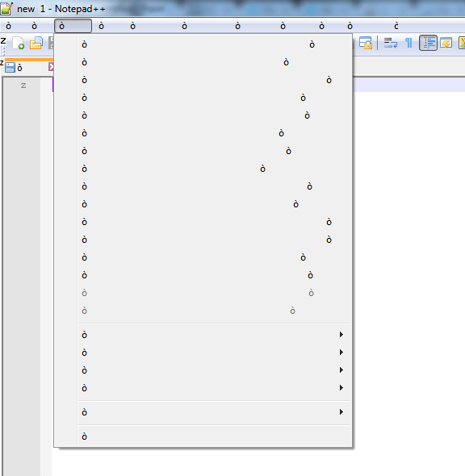Click the line number margin showing line one
This screenshot has height=476, width=465.
click(23, 86)
